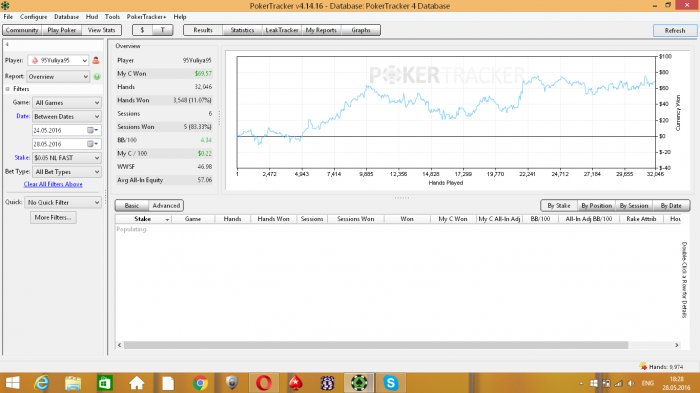Switch to the LeakTracker tab
This screenshot has height=393, width=700.
(x=281, y=30)
